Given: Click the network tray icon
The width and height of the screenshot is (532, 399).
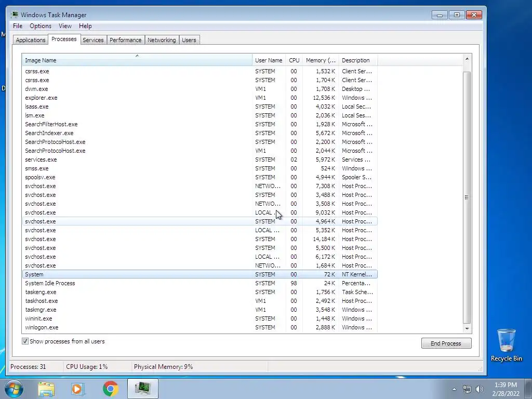Looking at the screenshot, I should tap(467, 389).
